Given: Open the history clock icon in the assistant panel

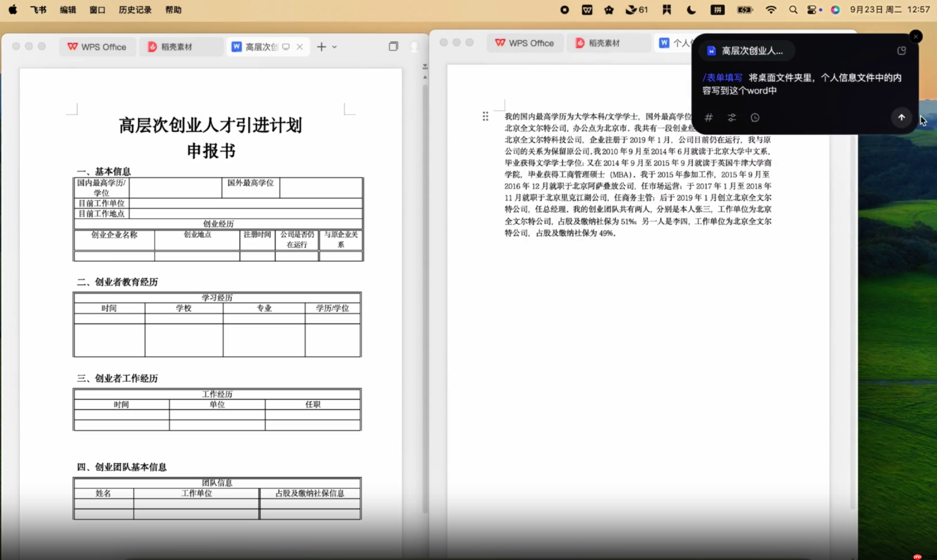Looking at the screenshot, I should pos(755,118).
